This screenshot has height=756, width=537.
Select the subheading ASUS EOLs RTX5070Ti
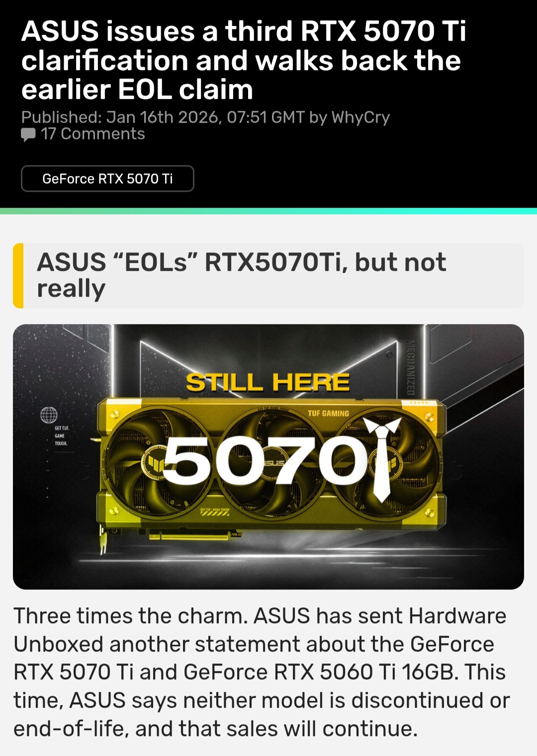point(242,275)
